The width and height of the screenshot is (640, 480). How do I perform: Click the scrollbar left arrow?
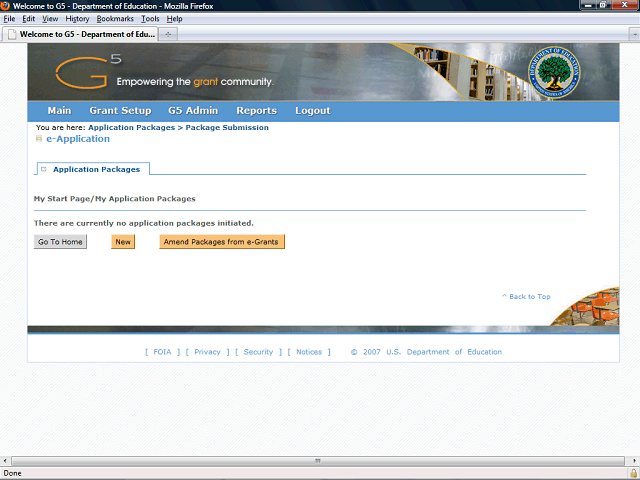(x=5, y=461)
